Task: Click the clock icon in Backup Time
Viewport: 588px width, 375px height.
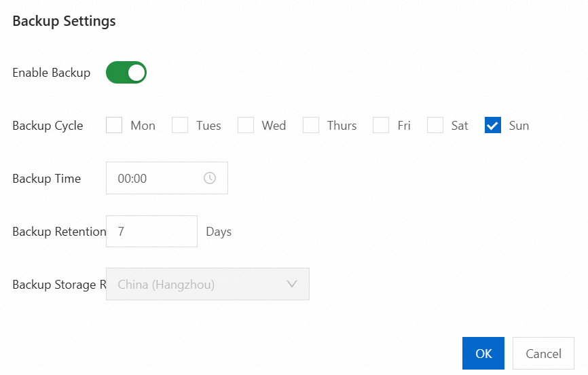Action: 210,178
